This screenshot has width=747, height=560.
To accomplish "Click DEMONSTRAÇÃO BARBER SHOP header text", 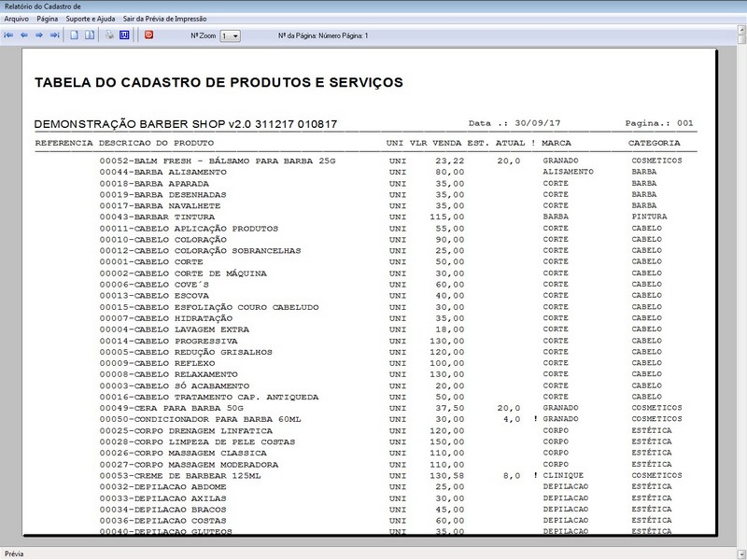I will (x=186, y=124).
